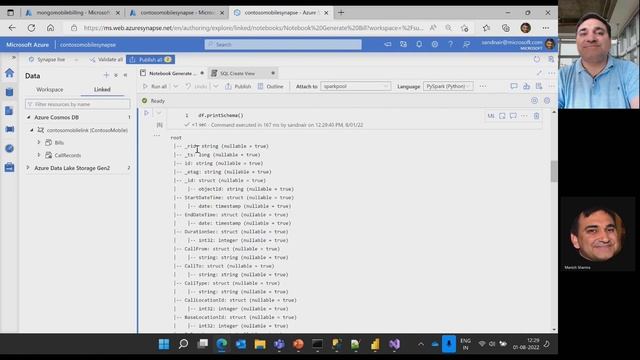This screenshot has height=360, width=640.
Task: Select the CallRecords tree item
Action: click(67, 155)
